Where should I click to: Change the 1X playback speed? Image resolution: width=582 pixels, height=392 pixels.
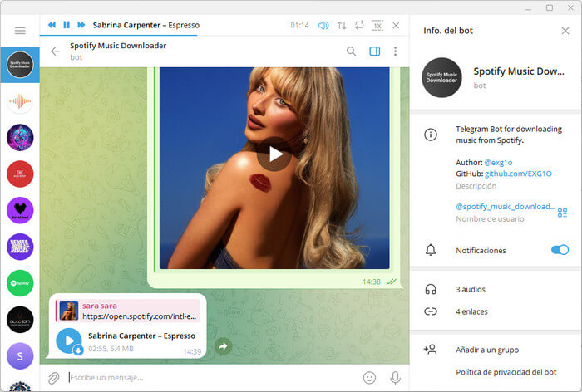pyautogui.click(x=377, y=25)
